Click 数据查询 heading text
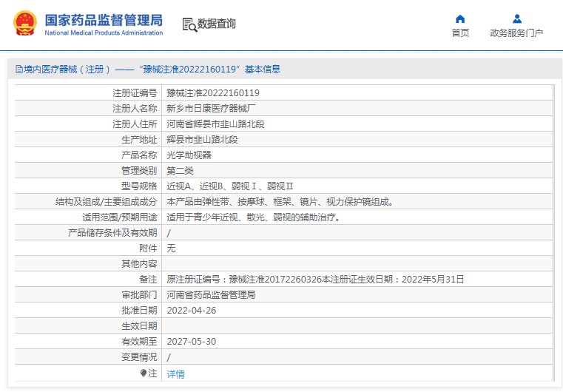The height and width of the screenshot is (392, 563). (217, 24)
